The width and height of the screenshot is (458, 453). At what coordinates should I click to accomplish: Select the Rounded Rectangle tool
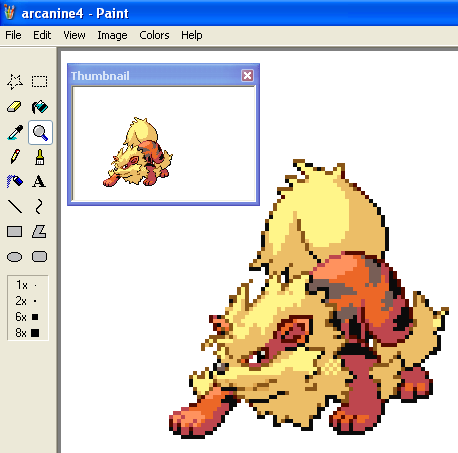point(39,257)
